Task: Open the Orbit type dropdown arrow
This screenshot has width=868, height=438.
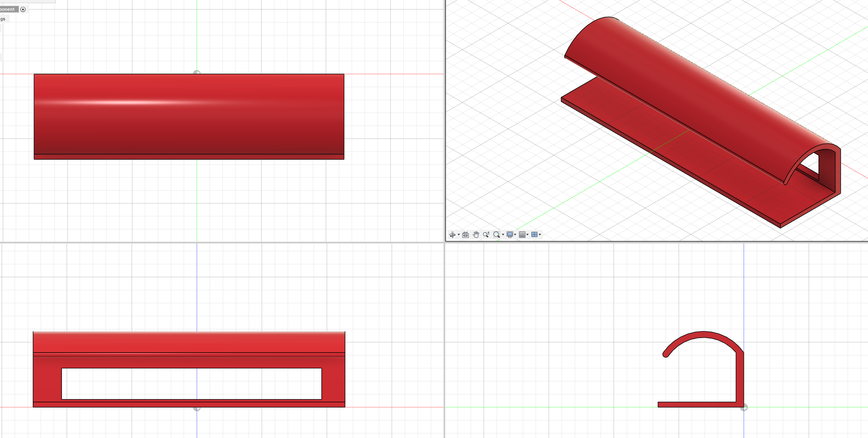Action: click(458, 235)
